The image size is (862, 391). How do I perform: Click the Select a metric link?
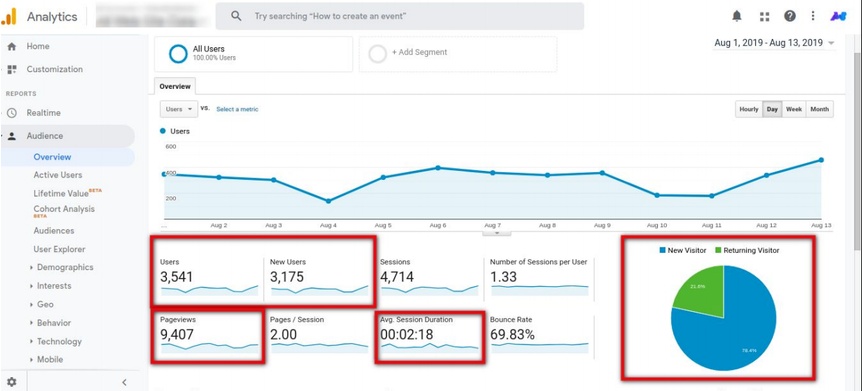[237, 109]
